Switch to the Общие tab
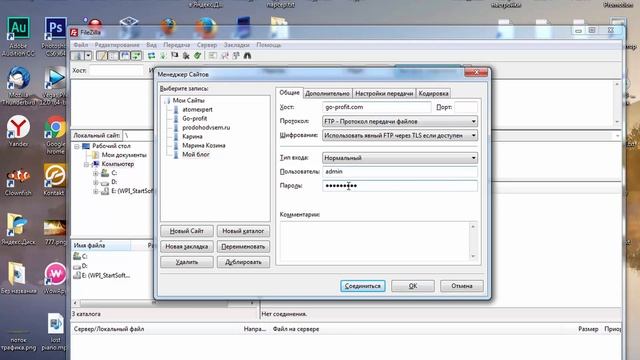This screenshot has height=360, width=640. [x=289, y=93]
